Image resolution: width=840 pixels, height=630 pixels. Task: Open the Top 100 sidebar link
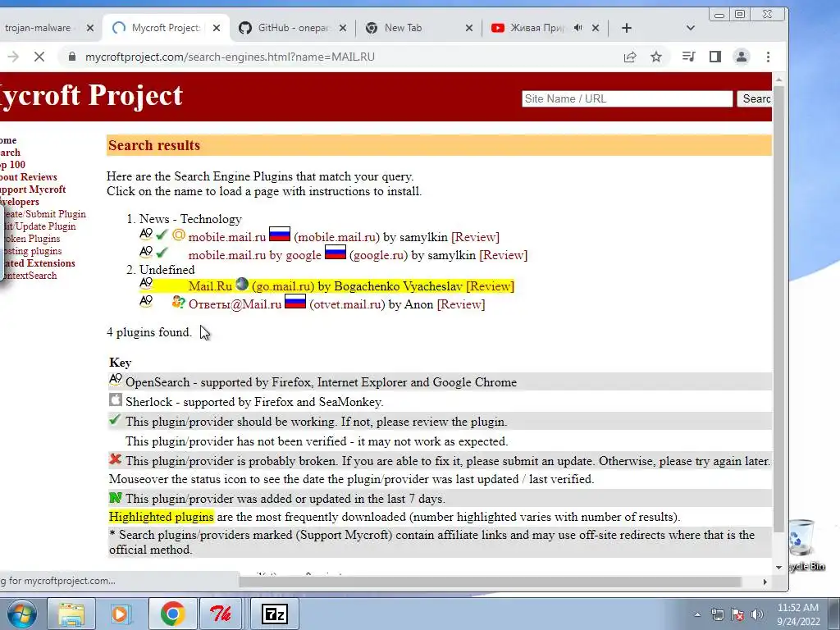(x=12, y=164)
